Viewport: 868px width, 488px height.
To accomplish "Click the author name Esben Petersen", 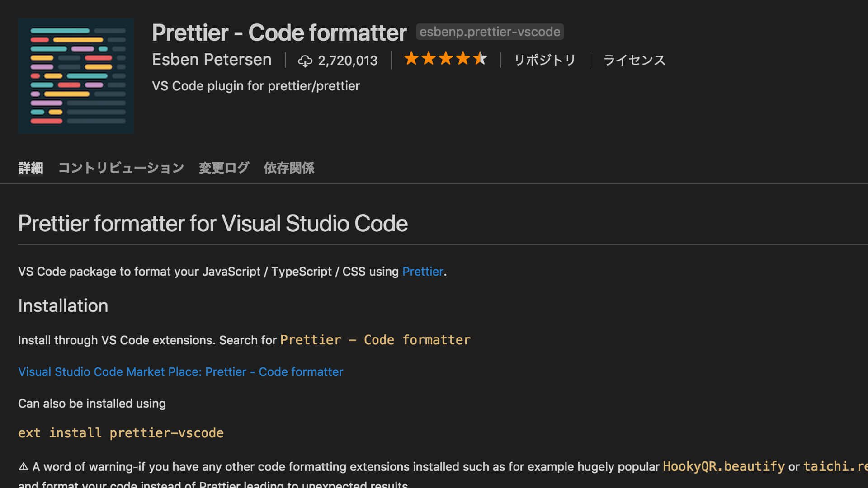I will [x=212, y=59].
